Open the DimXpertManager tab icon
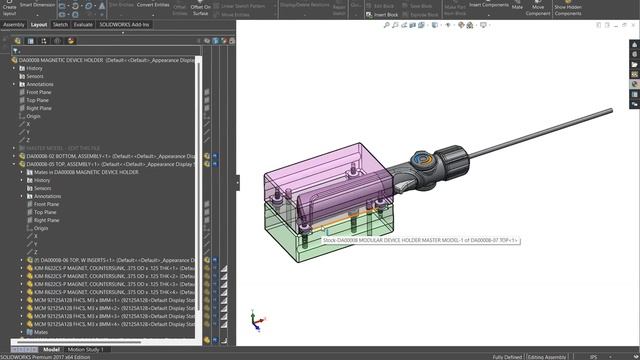This screenshot has height=360, width=640. [x=58, y=41]
